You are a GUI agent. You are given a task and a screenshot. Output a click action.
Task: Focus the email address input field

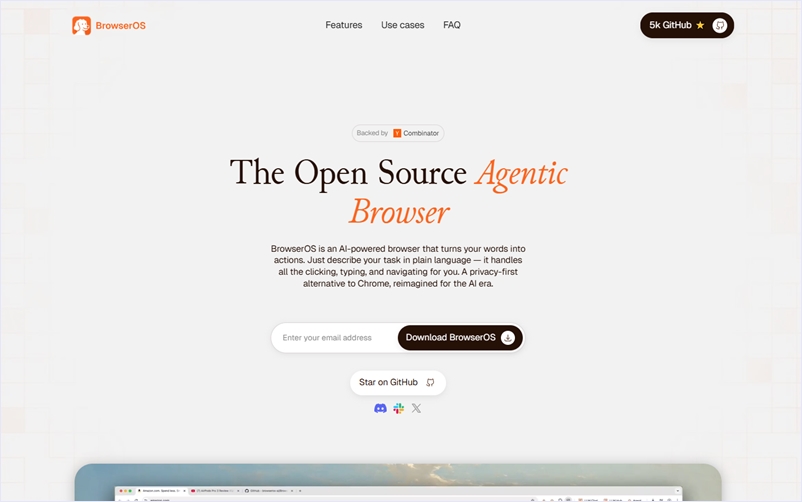[335, 338]
